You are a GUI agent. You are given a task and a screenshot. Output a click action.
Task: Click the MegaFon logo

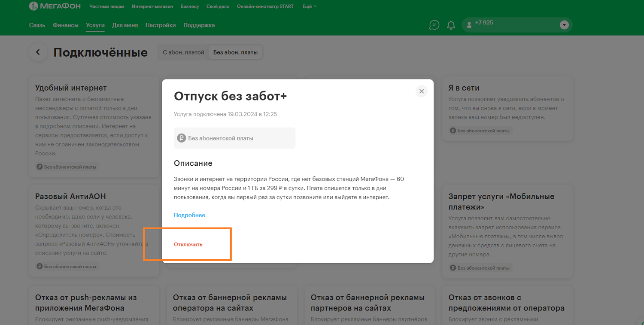tap(55, 6)
